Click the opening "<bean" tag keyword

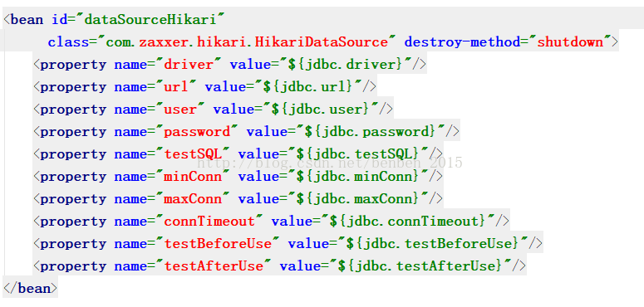click(23, 20)
